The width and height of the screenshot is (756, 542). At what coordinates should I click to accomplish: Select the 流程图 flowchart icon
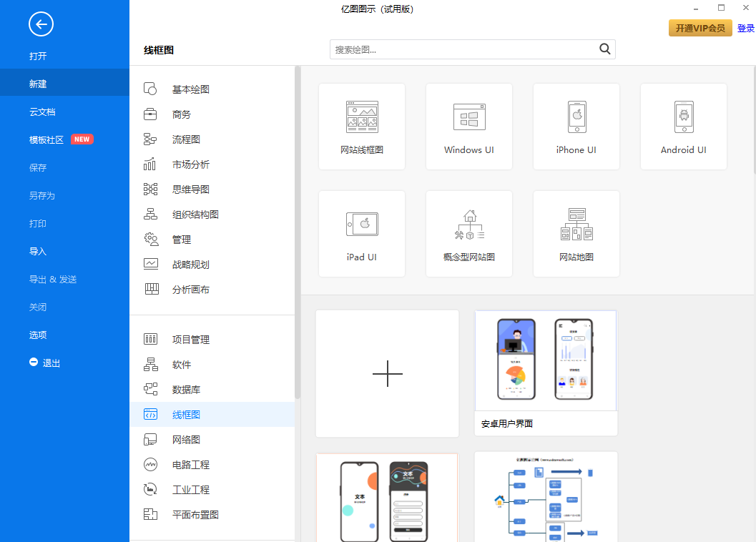[x=150, y=139]
